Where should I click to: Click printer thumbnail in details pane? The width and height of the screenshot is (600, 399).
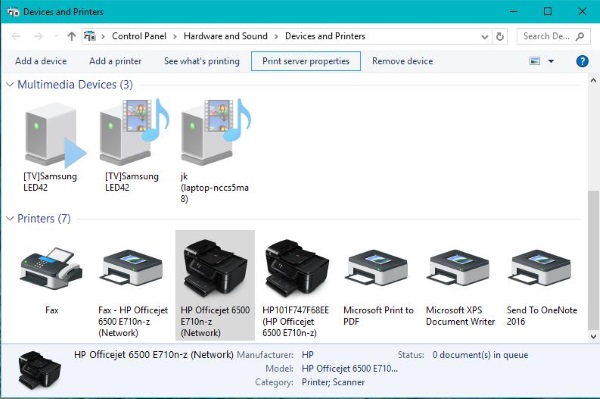tap(39, 370)
